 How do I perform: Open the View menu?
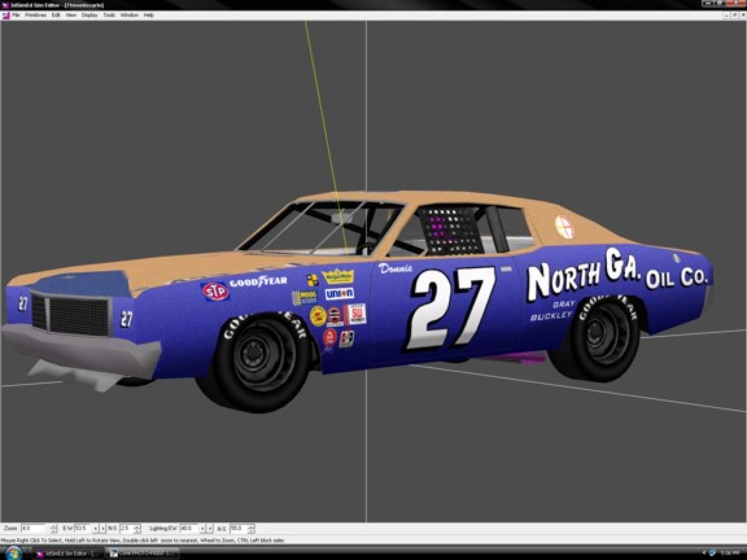[x=71, y=15]
